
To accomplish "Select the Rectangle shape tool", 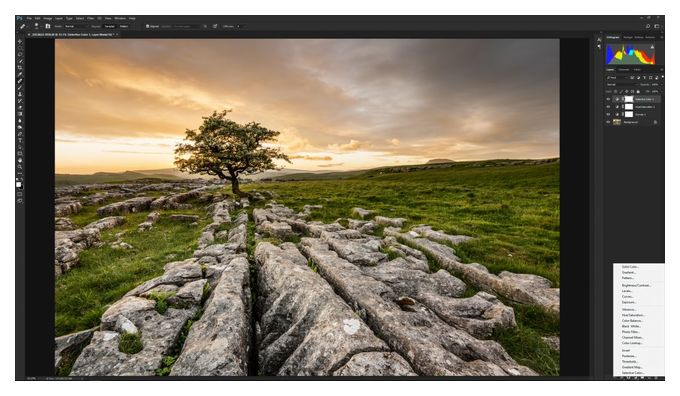I will tap(20, 153).
